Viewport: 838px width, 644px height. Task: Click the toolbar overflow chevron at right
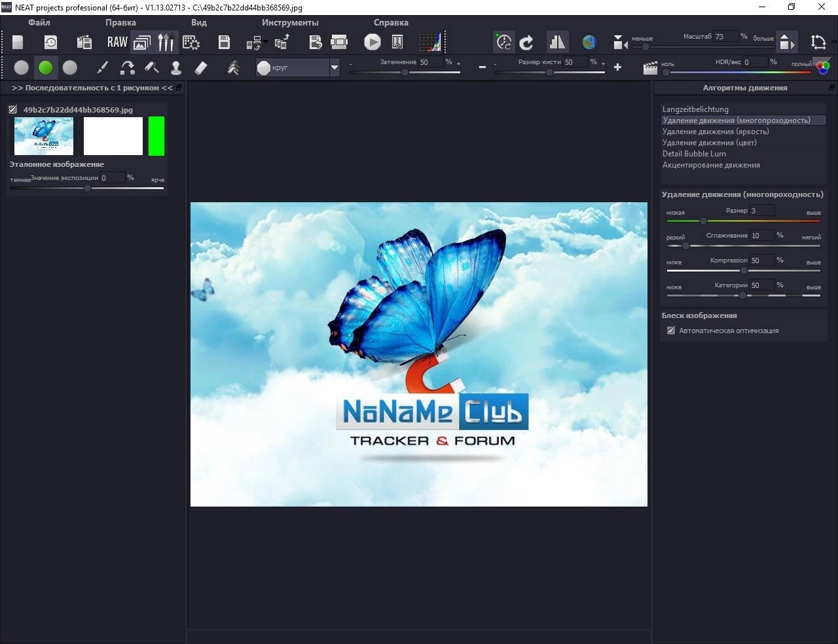pyautogui.click(x=833, y=43)
